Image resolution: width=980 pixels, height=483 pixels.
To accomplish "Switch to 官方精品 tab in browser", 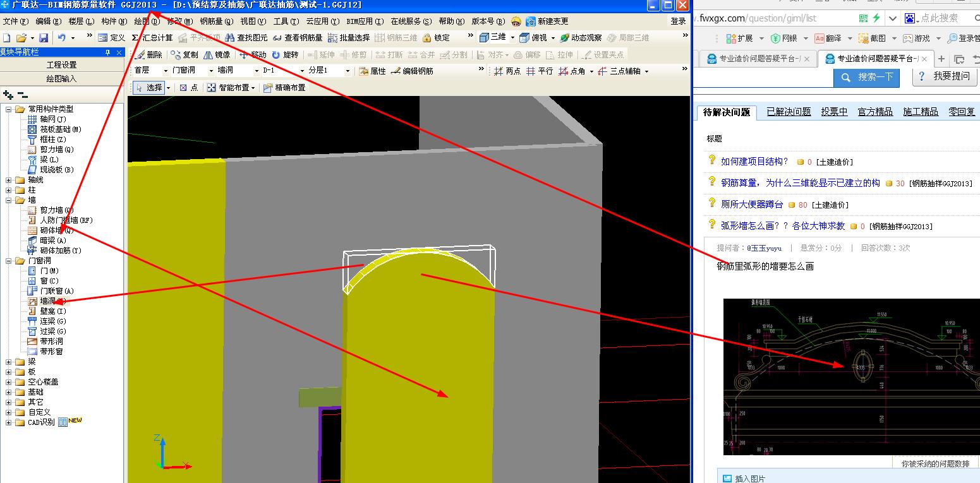I will [875, 112].
